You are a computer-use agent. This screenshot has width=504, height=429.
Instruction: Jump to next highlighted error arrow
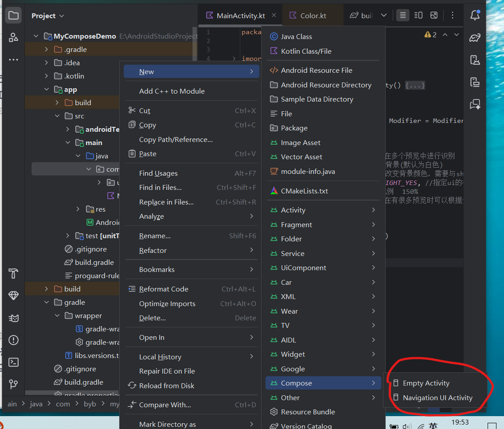(x=457, y=35)
